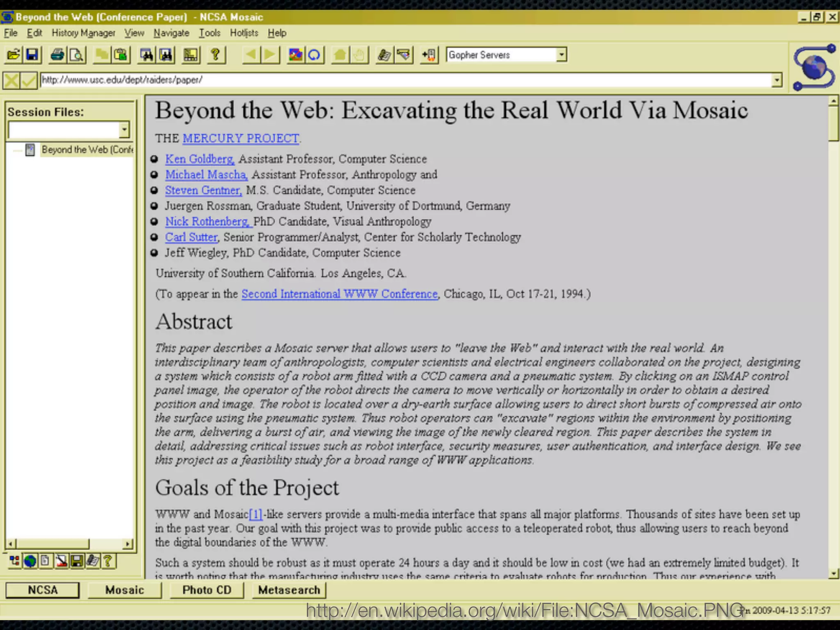Open the Steven Gentner link
The height and width of the screenshot is (630, 840).
(x=203, y=190)
